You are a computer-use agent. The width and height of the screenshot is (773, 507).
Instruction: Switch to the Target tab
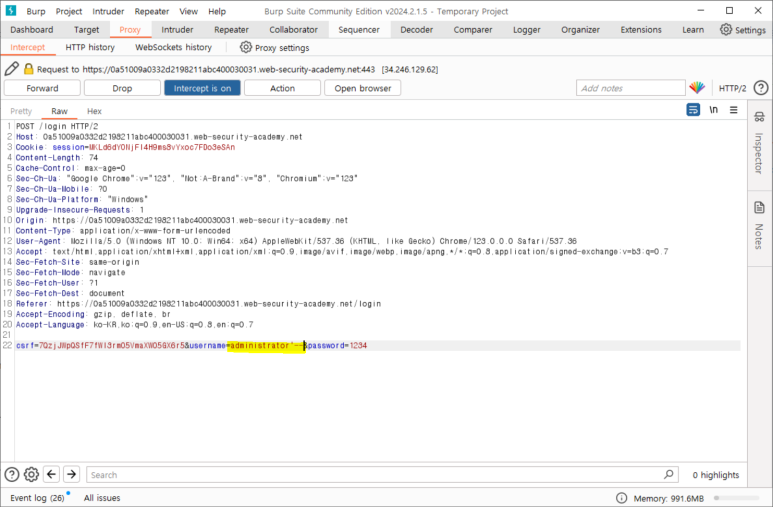tap(86, 30)
